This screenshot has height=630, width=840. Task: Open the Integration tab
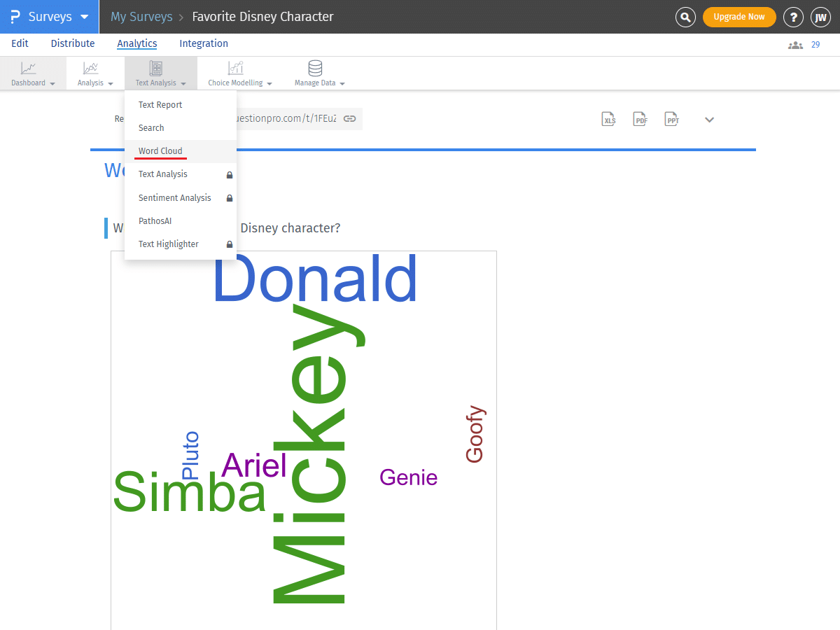click(x=203, y=43)
